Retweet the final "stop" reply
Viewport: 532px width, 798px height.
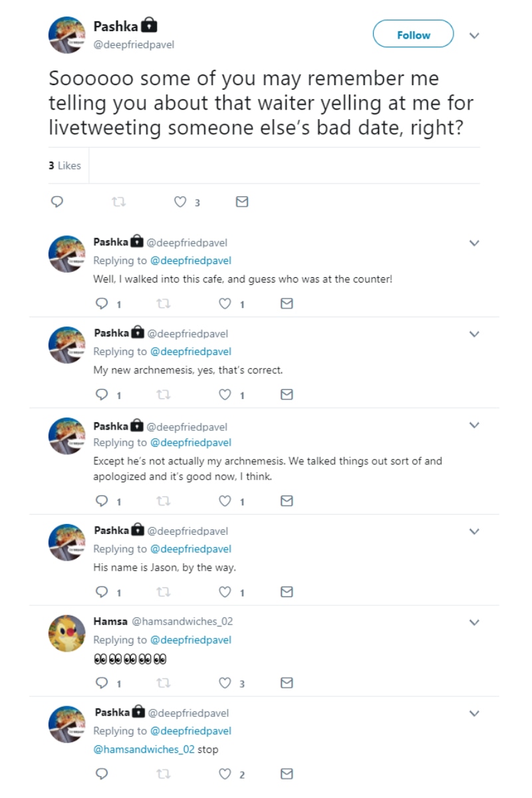(163, 774)
